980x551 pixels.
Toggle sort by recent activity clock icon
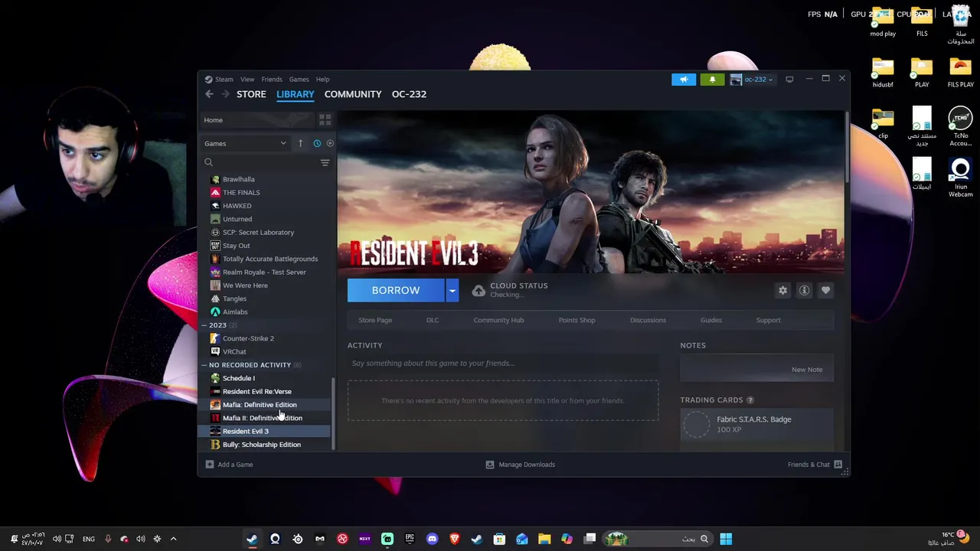coord(317,143)
